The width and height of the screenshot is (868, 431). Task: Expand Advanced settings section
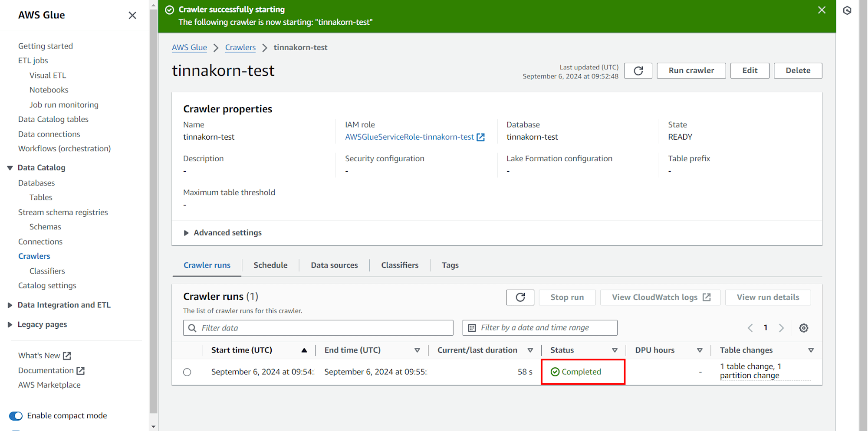(222, 233)
